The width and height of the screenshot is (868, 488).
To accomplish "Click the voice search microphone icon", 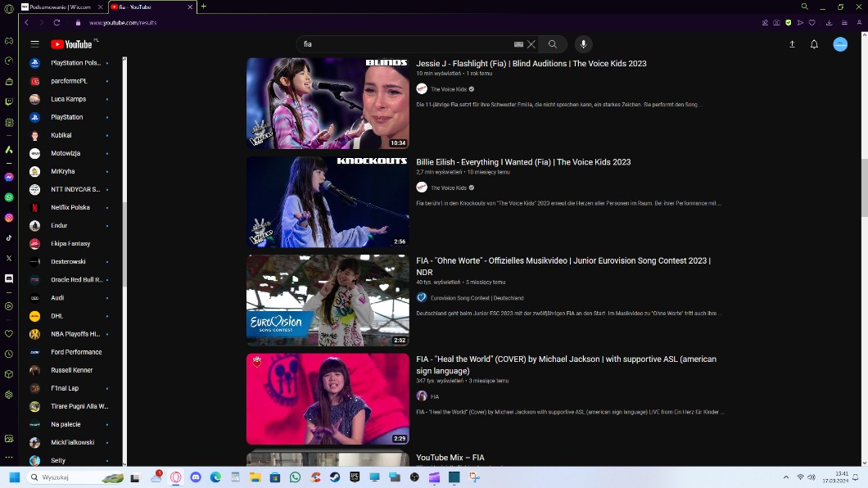I will (x=583, y=44).
